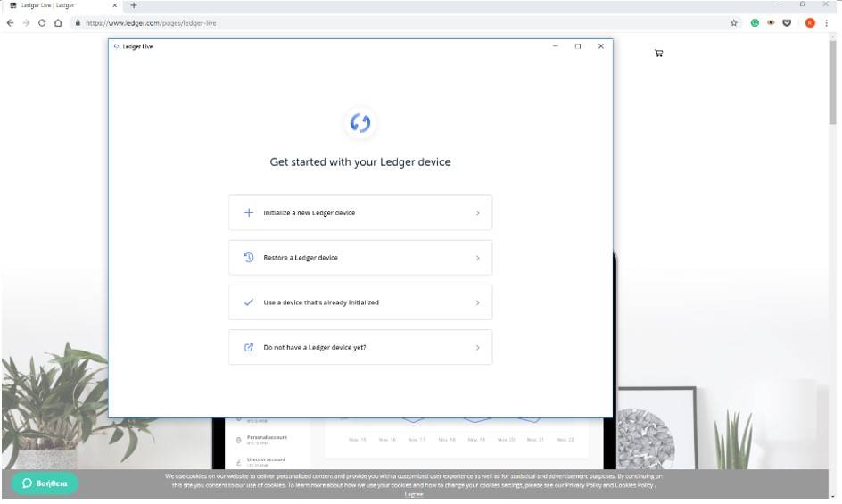Bookmark this page with the star icon
This screenshot has width=842, height=504.
pyautogui.click(x=734, y=23)
